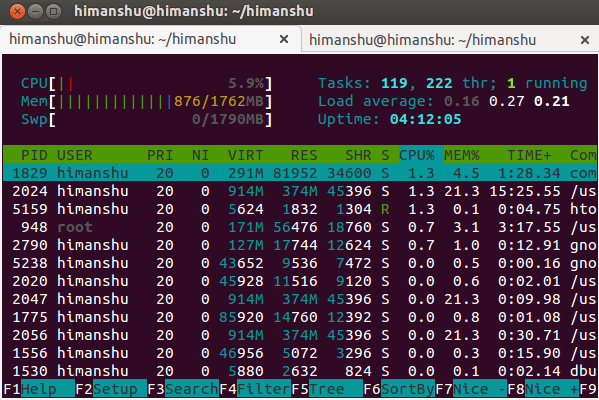
Task: Select process 2024 row
Action: [300, 191]
